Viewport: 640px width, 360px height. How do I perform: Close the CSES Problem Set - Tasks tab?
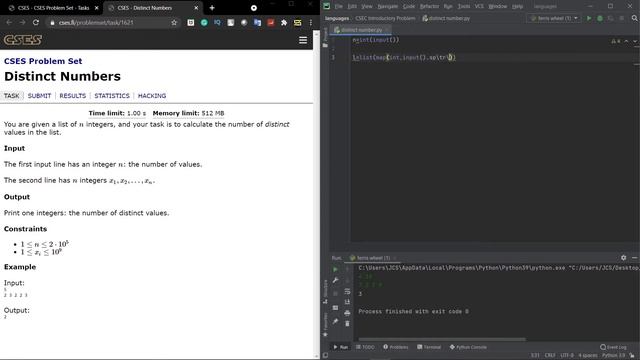coord(97,8)
